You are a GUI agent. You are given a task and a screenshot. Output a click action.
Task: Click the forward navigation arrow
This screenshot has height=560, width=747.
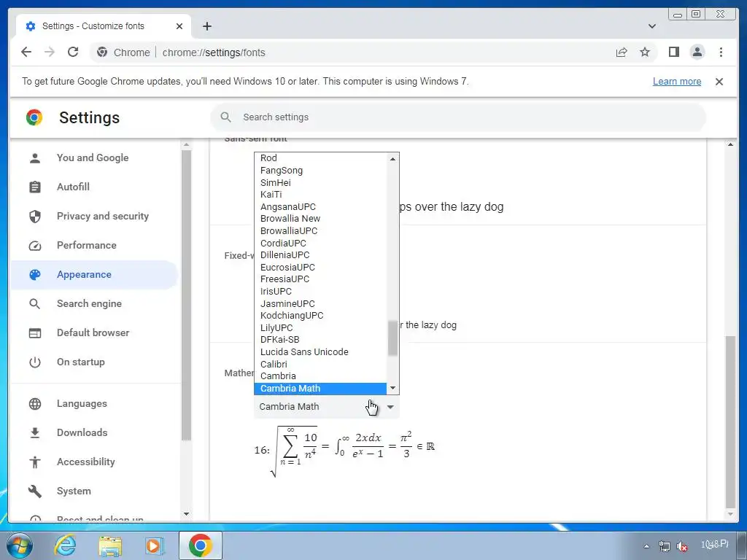click(x=50, y=52)
